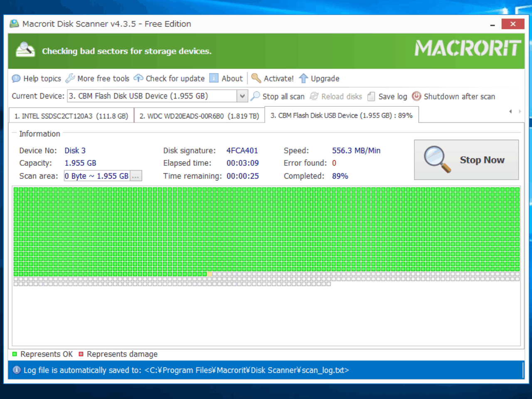Image resolution: width=532 pixels, height=399 pixels.
Task: Click the large magnifier icon on Stop Now
Action: point(437,159)
